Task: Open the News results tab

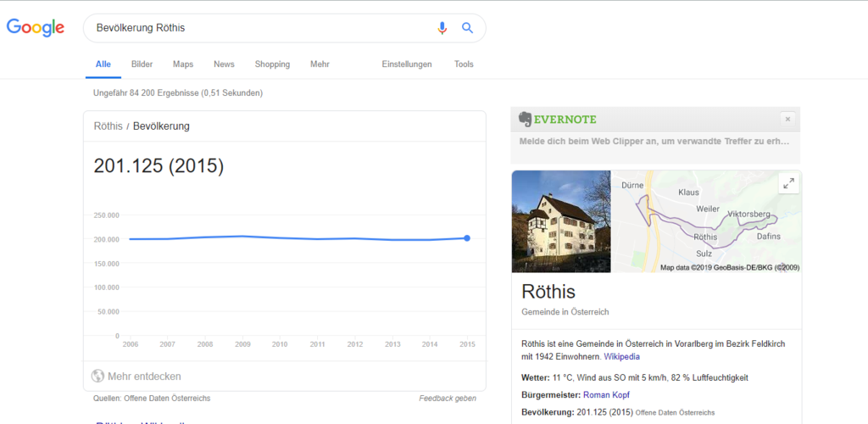Action: [x=224, y=64]
